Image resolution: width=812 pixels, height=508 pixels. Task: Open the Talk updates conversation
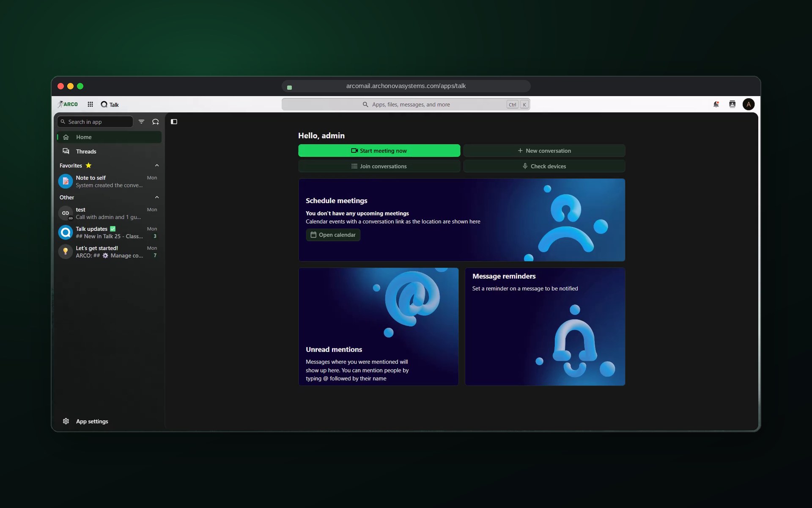(x=109, y=232)
